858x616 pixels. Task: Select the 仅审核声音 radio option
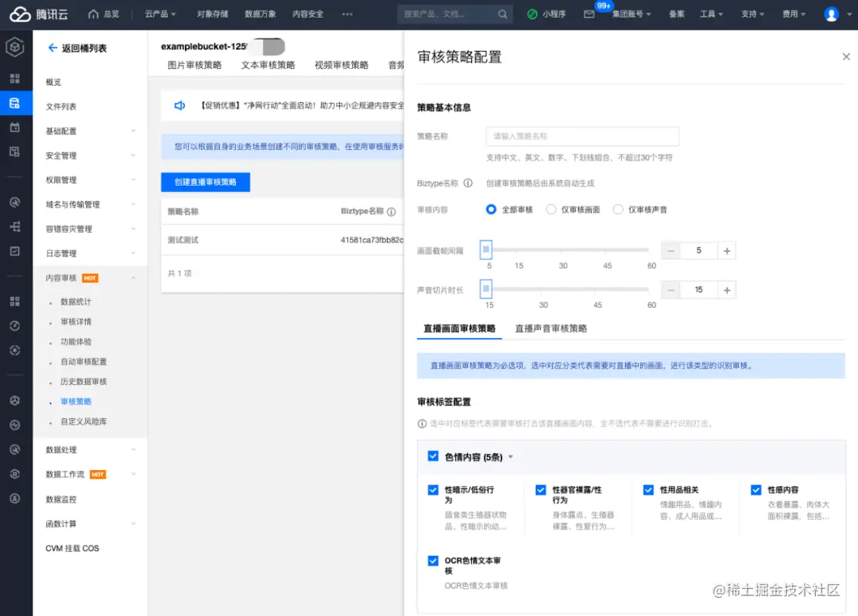(618, 210)
